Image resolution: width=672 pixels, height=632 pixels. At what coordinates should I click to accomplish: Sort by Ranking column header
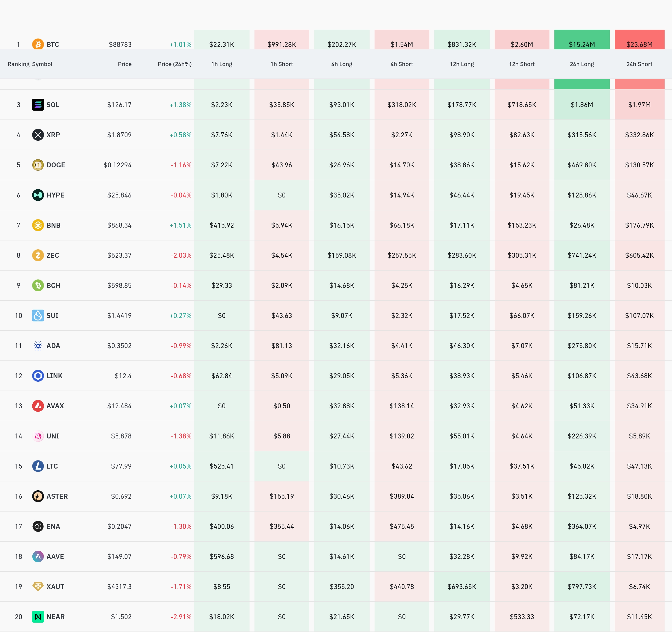tap(18, 64)
